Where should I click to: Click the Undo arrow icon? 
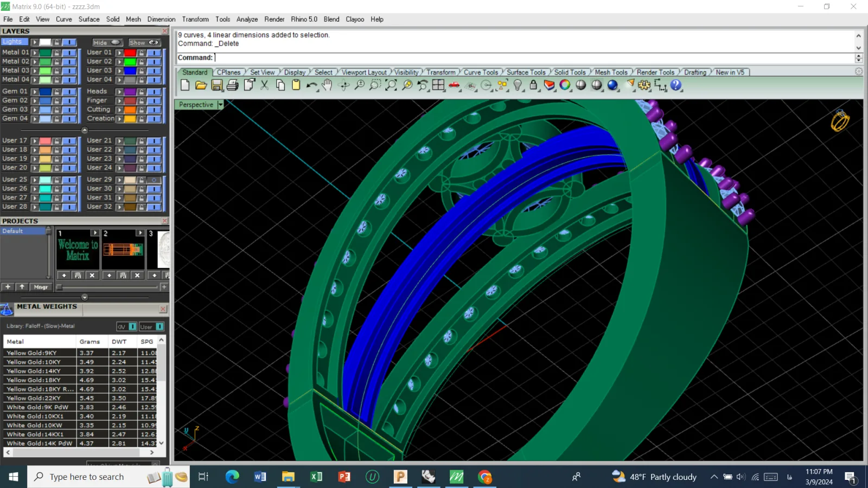311,85
